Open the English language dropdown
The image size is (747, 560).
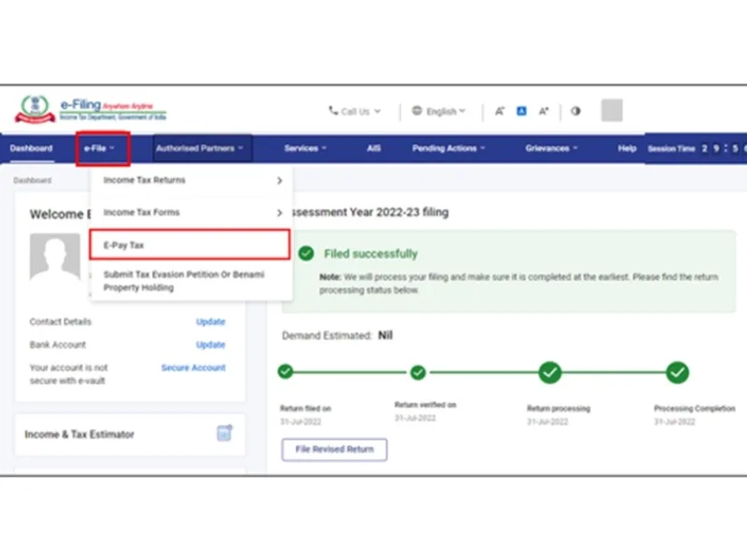tap(439, 111)
